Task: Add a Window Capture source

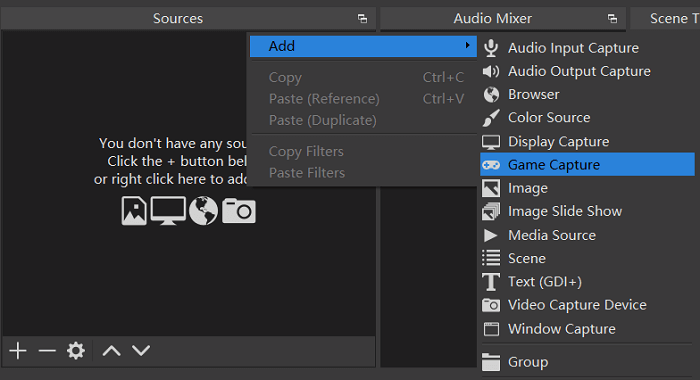Action: (x=587, y=329)
